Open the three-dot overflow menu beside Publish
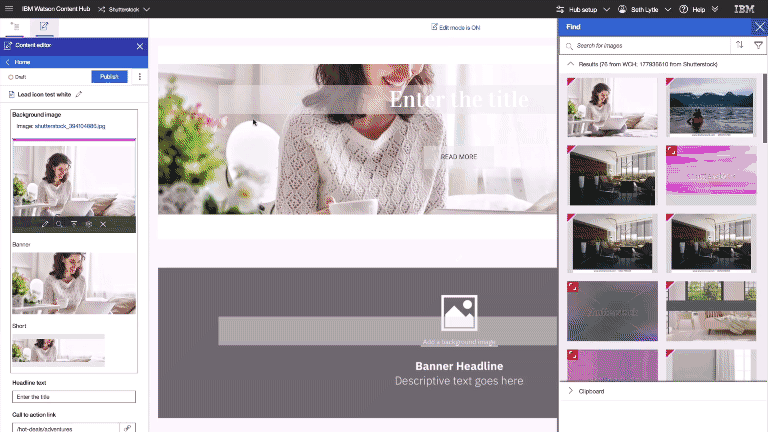This screenshot has width=768, height=432. (x=140, y=76)
